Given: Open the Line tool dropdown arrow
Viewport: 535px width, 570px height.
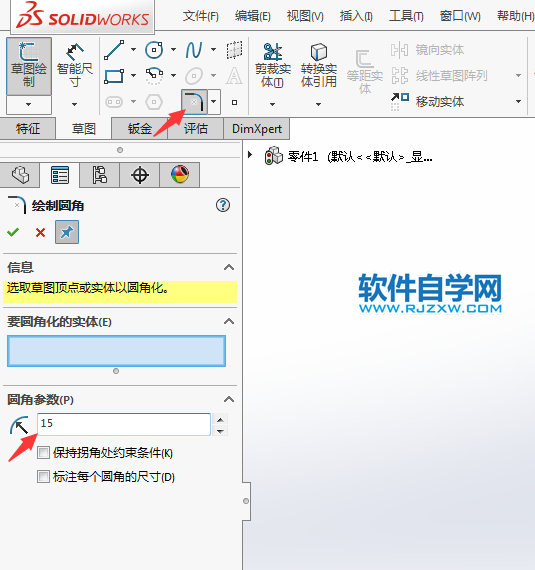Looking at the screenshot, I should tap(133, 50).
